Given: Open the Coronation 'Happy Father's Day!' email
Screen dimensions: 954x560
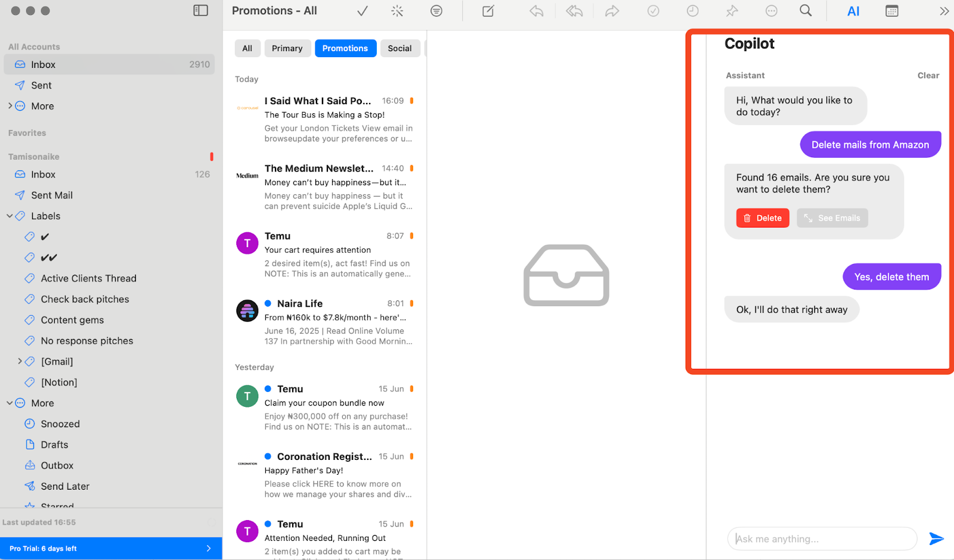Looking at the screenshot, I should tap(325, 475).
